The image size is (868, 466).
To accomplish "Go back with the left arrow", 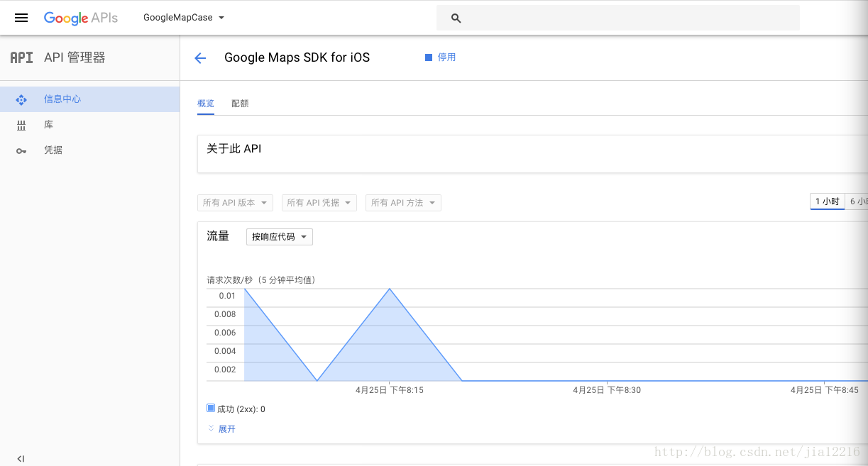I will pos(200,58).
